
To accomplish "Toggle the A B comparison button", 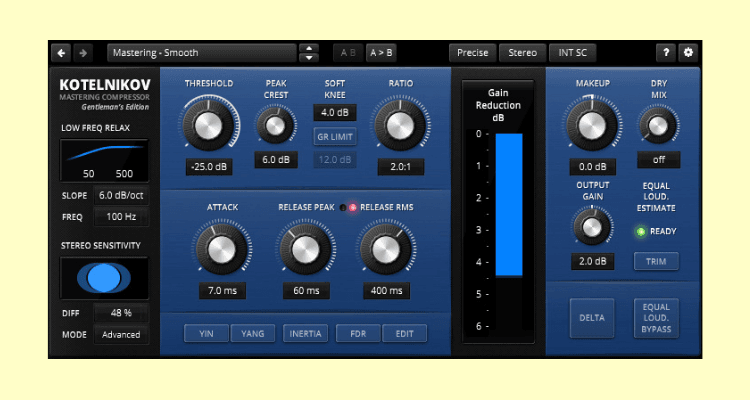I will [348, 53].
